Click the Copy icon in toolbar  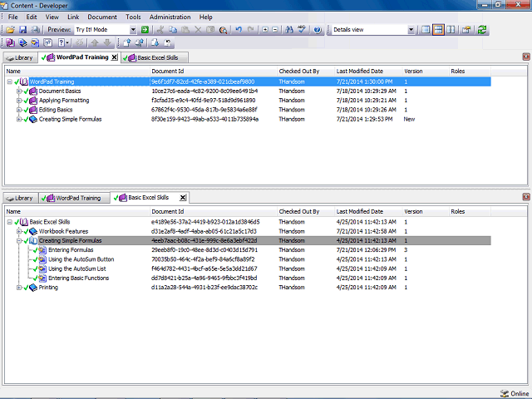coord(173,30)
